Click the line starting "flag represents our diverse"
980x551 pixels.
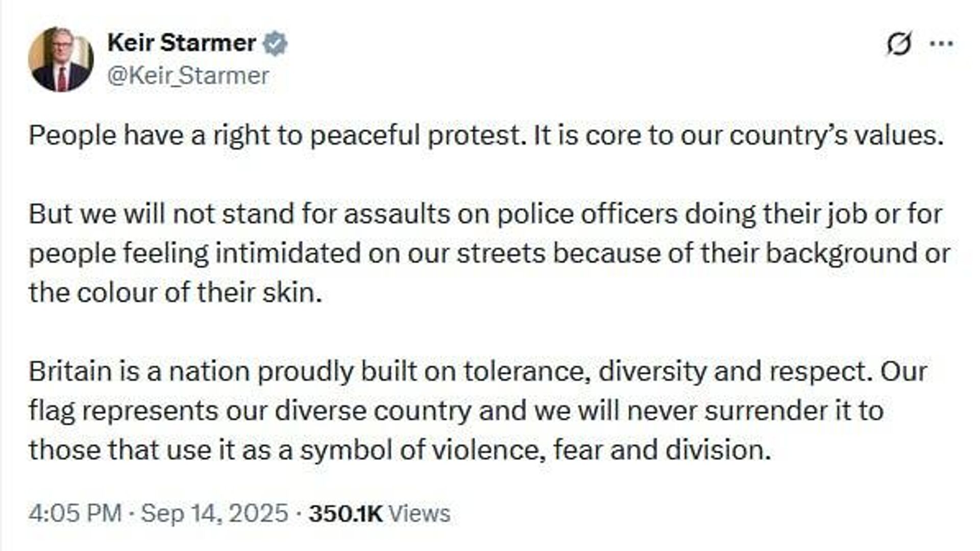click(456, 411)
